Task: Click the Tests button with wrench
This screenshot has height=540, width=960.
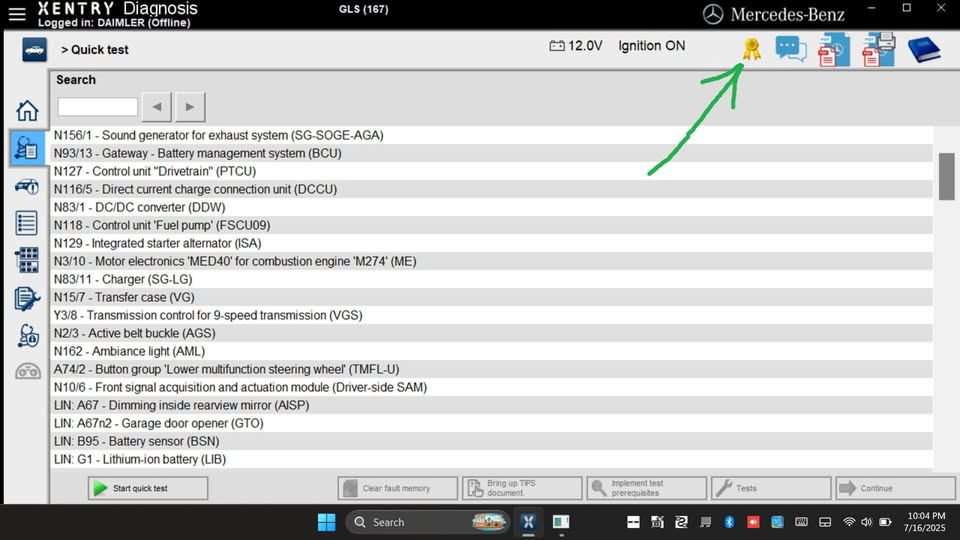Action: point(770,488)
